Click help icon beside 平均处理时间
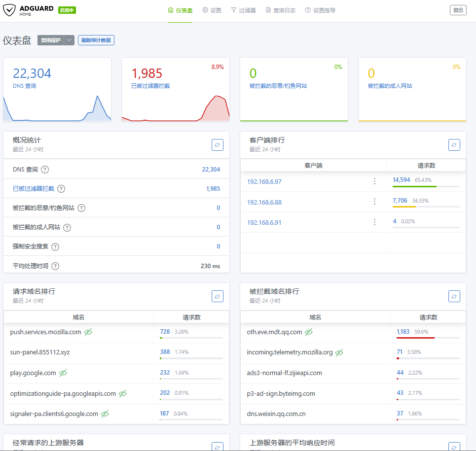Screen dimensions: 476x451 point(55,266)
